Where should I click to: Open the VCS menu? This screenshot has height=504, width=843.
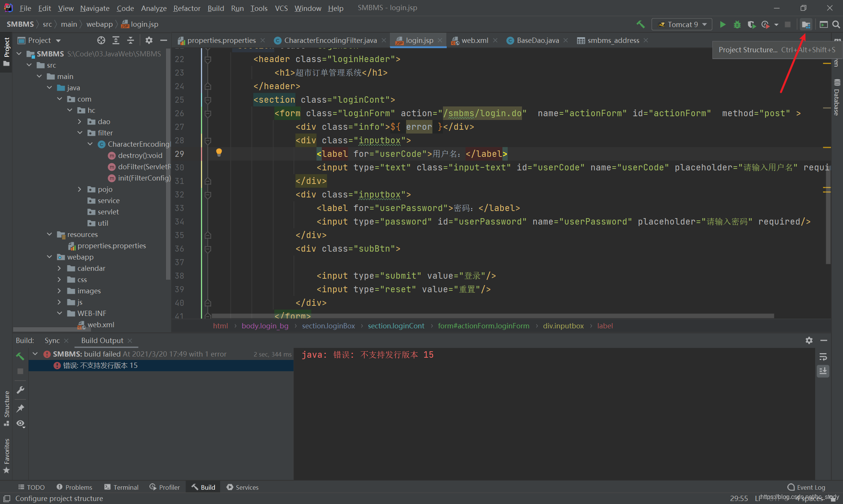click(281, 8)
